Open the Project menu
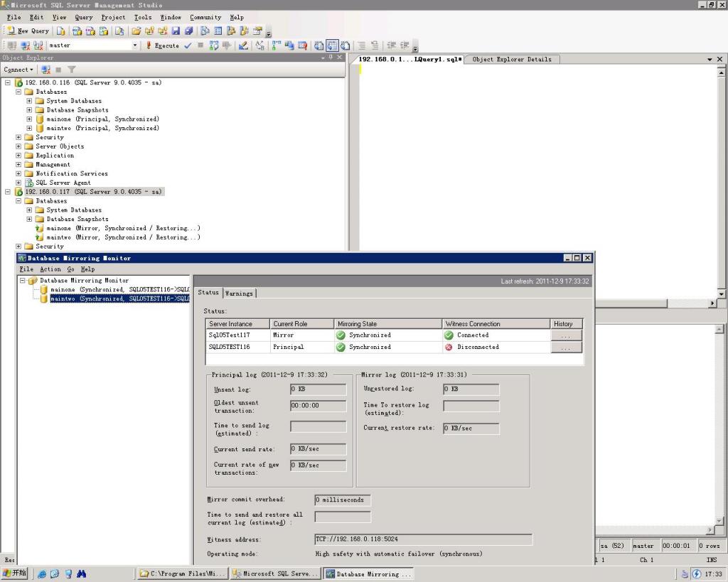Image resolution: width=728 pixels, height=582 pixels. 113,17
